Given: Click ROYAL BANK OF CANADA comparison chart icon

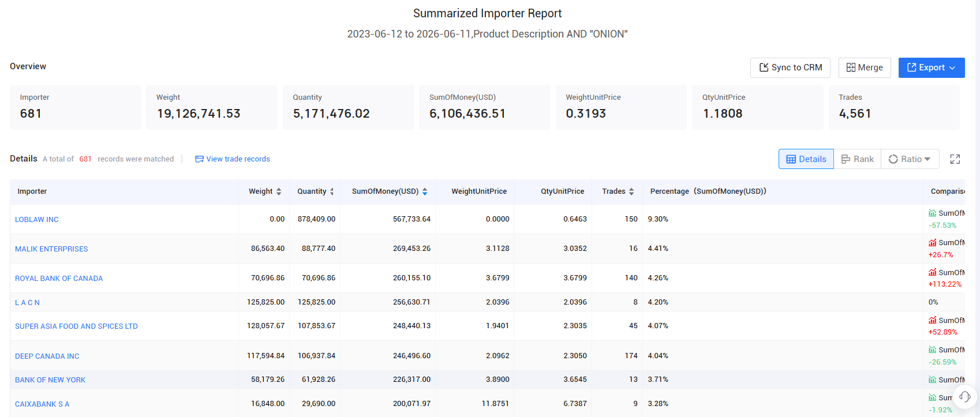Looking at the screenshot, I should [x=932, y=272].
